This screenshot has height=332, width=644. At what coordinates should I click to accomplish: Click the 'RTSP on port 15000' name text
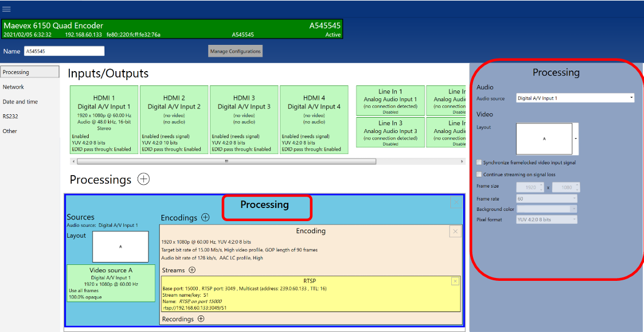click(201, 301)
